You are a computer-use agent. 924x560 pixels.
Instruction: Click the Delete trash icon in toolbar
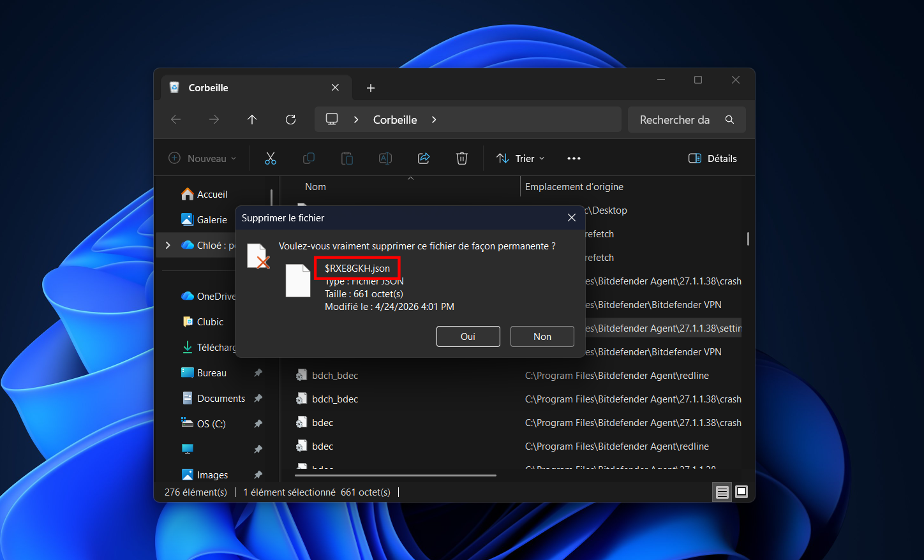coord(462,158)
